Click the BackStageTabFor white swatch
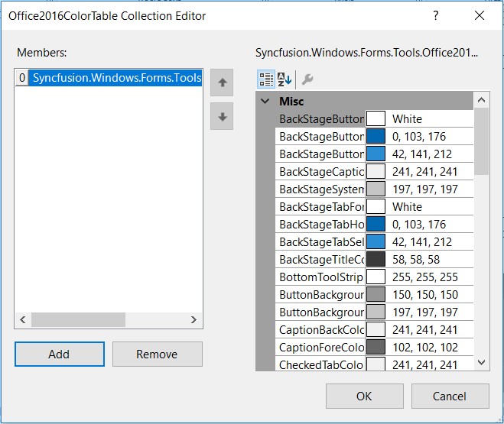Screen dimensions: 504x424 (x=376, y=207)
